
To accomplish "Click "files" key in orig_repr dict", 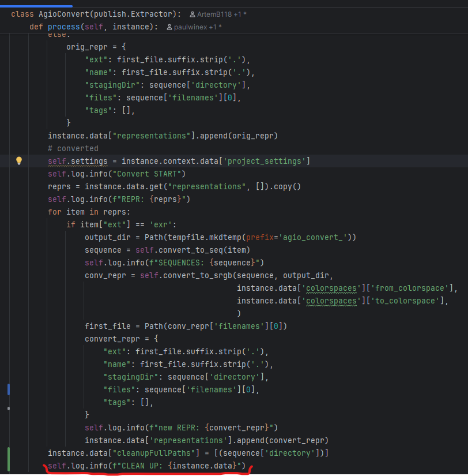I will (101, 98).
